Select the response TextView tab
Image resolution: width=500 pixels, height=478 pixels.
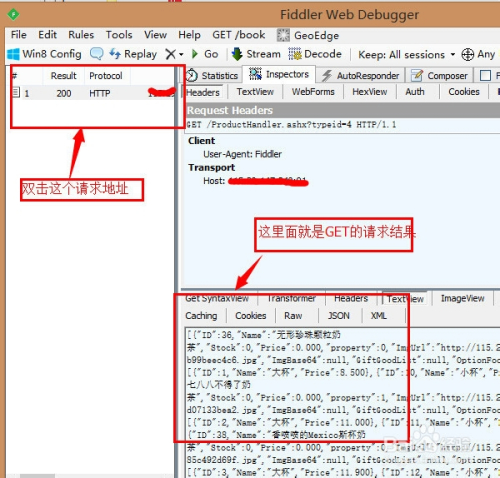(x=405, y=299)
